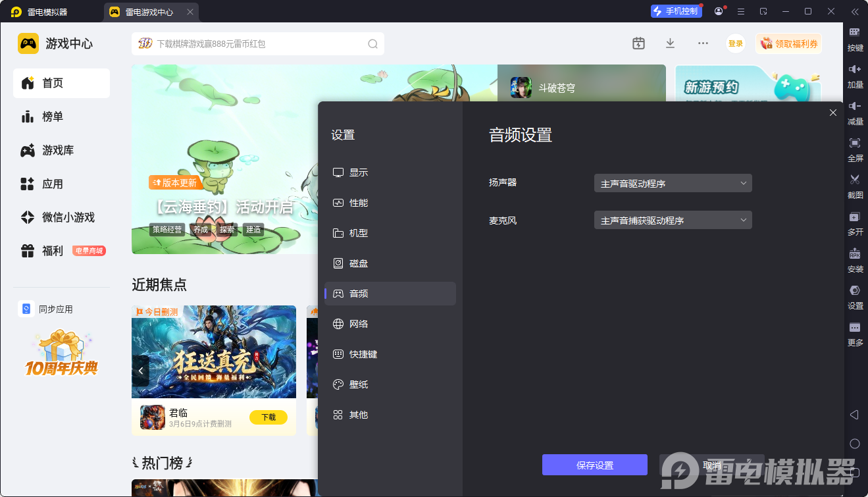Screen dimensions: 868x497
Task: Open the 新游预约 card
Action: (748, 84)
